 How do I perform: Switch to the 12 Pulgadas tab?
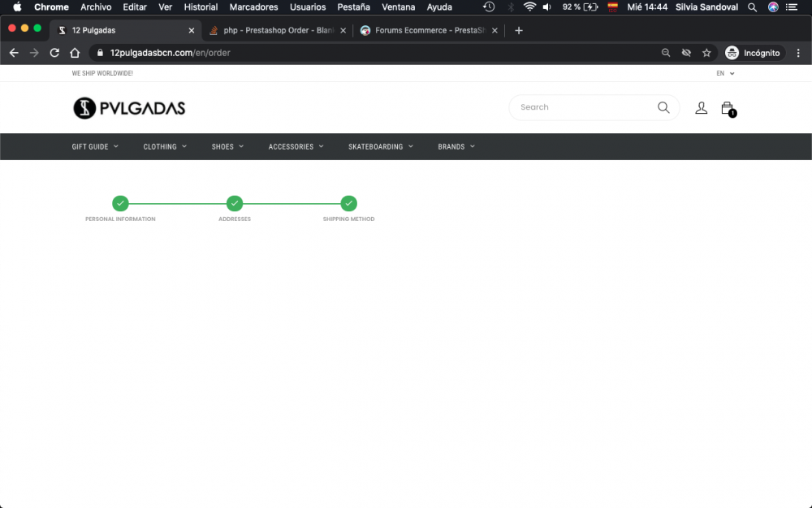point(124,31)
